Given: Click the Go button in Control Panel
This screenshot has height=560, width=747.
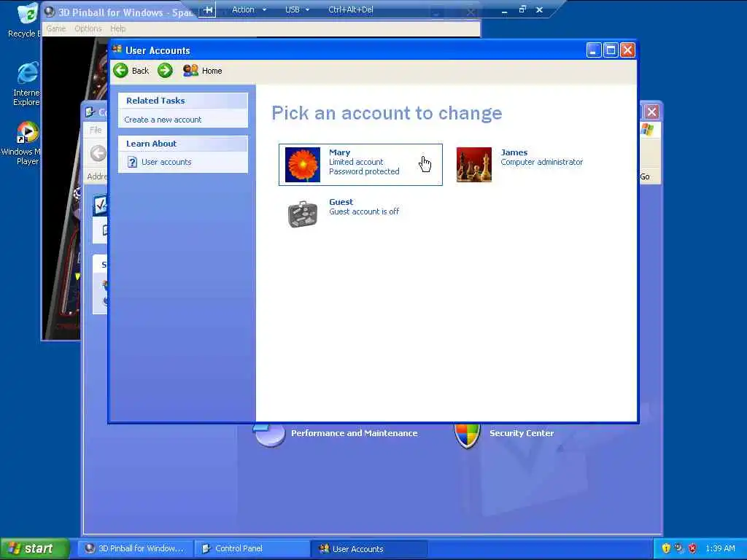Looking at the screenshot, I should tap(645, 176).
